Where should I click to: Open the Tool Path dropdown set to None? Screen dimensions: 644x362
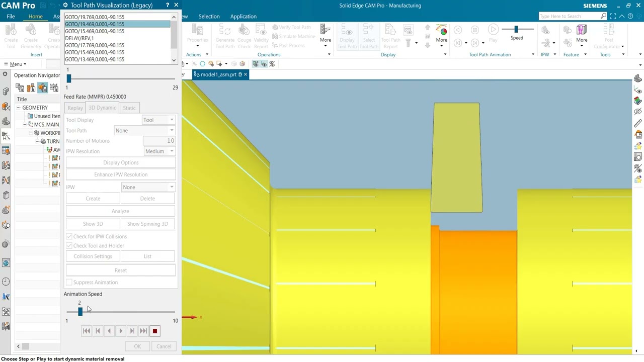pos(144,131)
